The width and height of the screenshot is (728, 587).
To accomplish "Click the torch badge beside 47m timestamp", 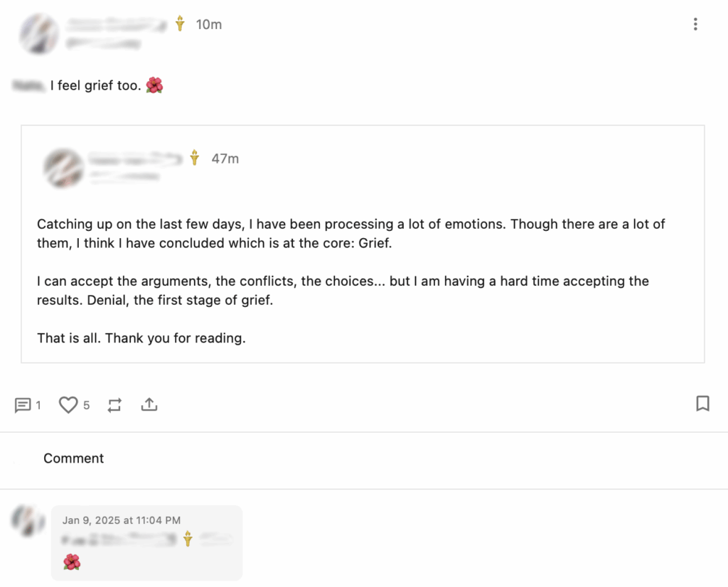I will 194,158.
